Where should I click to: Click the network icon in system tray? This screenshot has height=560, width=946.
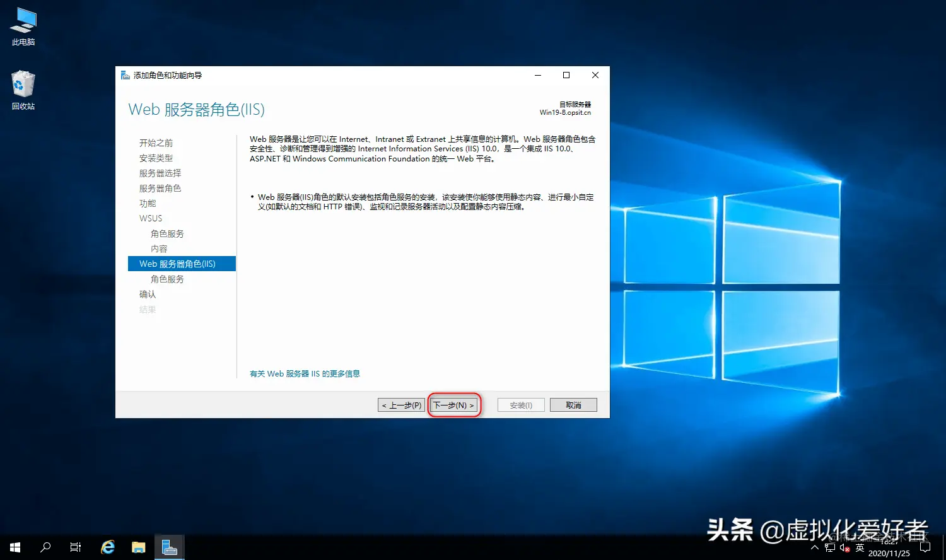[x=830, y=548]
